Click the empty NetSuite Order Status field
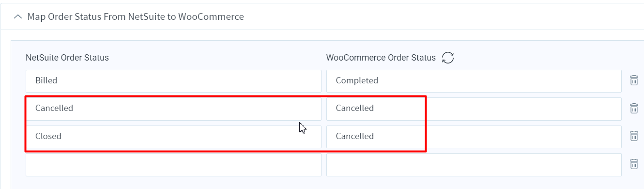 click(x=173, y=165)
